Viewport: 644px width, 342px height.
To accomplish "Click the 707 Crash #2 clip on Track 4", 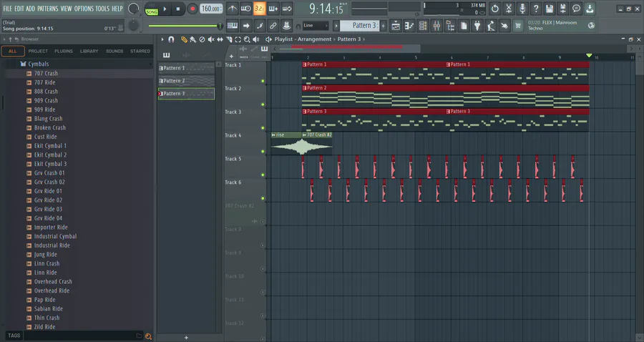I will [x=317, y=143].
